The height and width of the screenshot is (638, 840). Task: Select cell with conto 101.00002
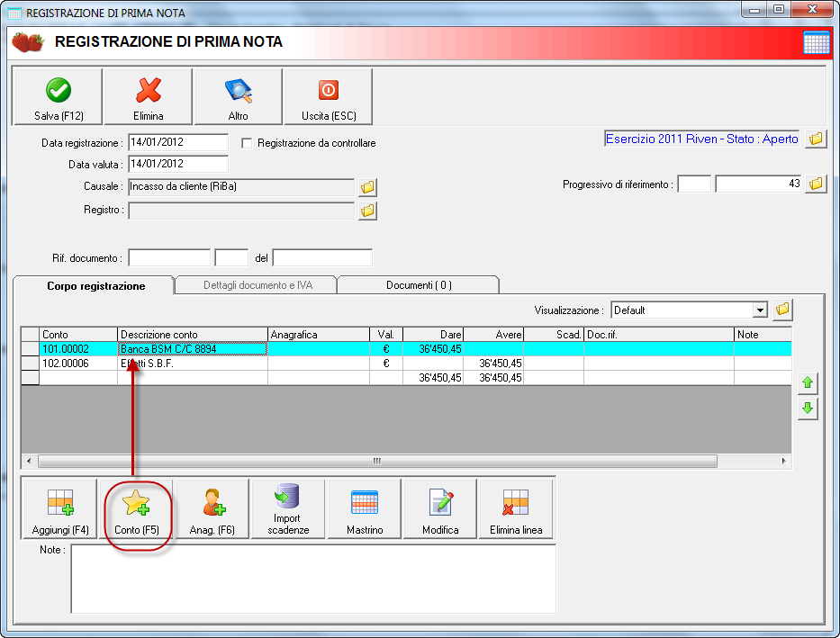click(78, 349)
